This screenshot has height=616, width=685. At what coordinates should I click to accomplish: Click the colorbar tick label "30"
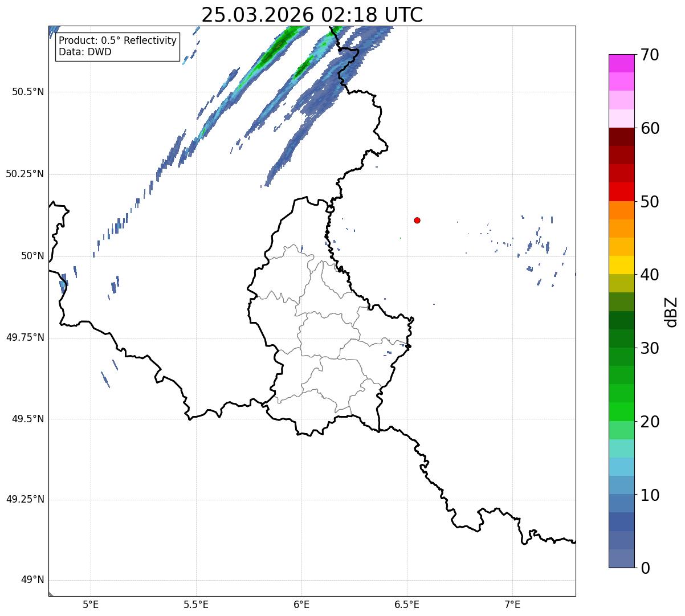(x=650, y=348)
